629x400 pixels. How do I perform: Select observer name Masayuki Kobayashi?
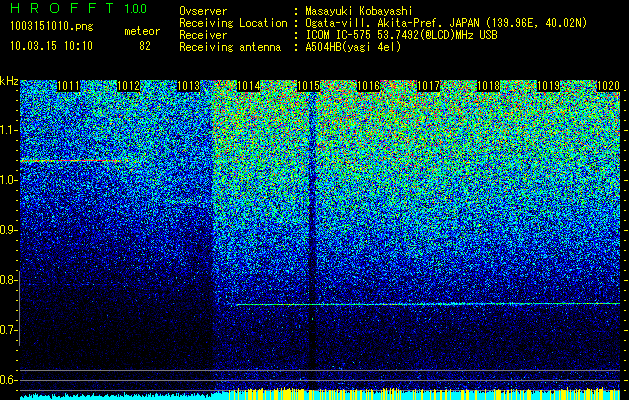coord(359,12)
